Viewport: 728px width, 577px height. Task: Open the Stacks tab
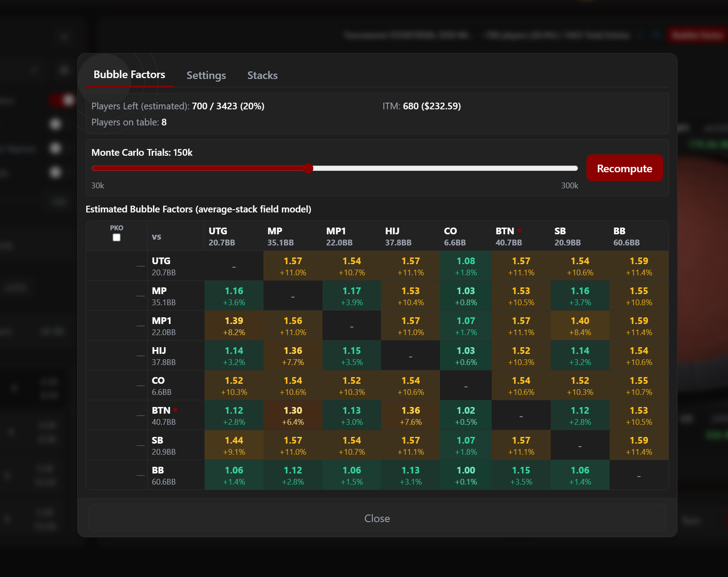(263, 75)
